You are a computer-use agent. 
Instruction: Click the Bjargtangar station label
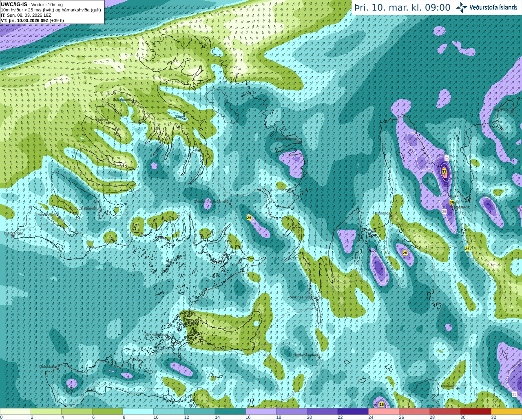pos(14,233)
